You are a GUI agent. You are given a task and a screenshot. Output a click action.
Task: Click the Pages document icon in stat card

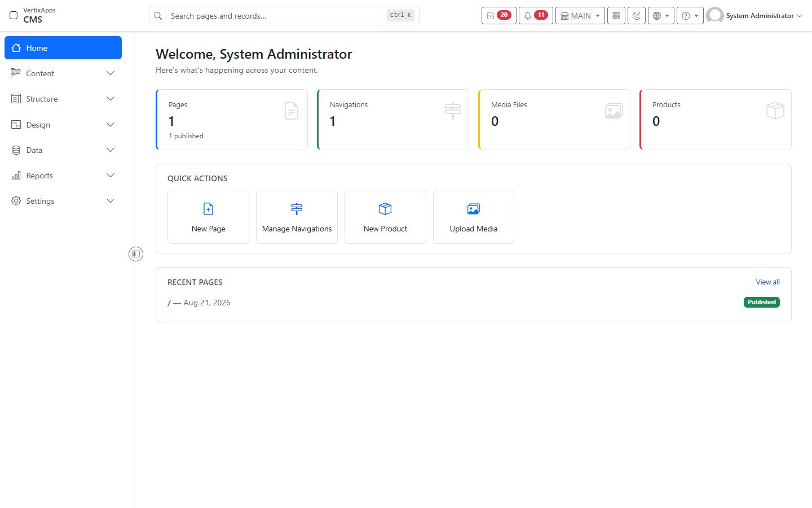tap(292, 111)
